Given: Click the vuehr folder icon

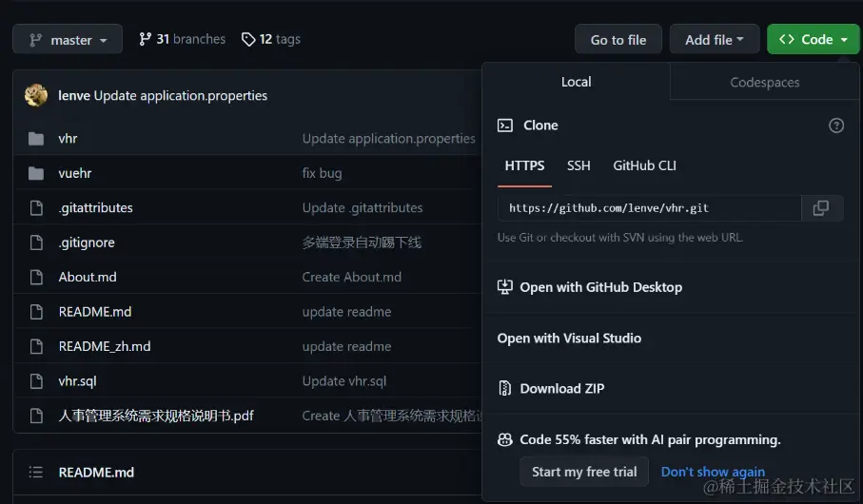Looking at the screenshot, I should pyautogui.click(x=36, y=173).
